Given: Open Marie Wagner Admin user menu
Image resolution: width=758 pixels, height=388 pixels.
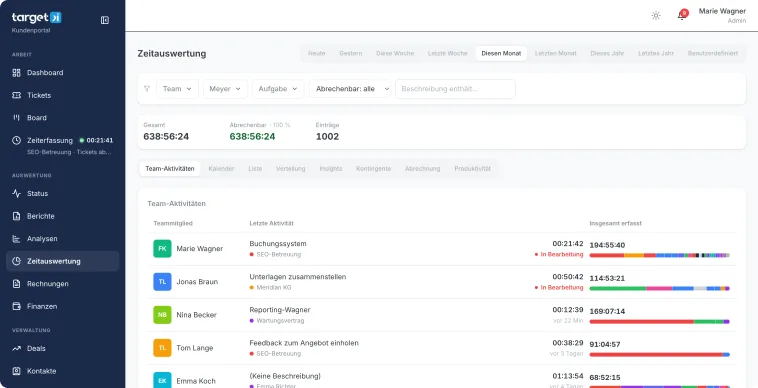Looking at the screenshot, I should pos(722,15).
